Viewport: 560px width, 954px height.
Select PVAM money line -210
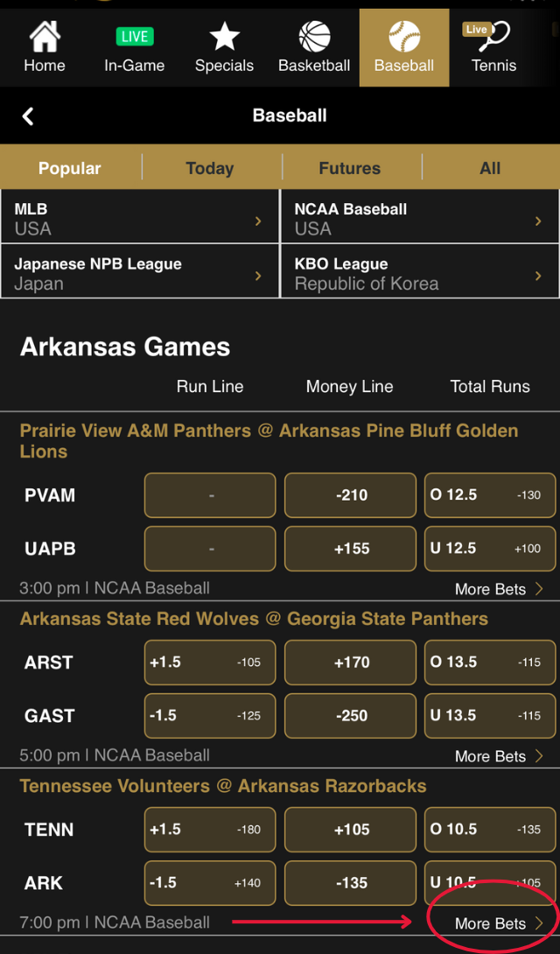click(x=351, y=495)
